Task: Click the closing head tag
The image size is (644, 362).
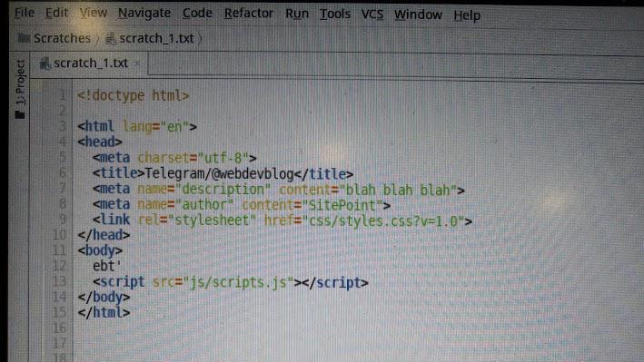Action: [104, 235]
